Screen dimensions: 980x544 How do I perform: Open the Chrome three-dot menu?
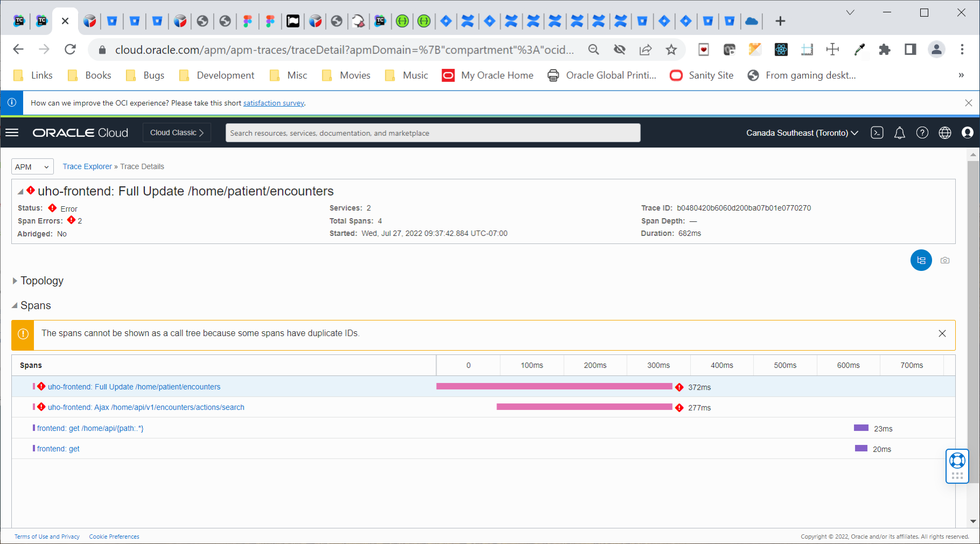(x=962, y=50)
